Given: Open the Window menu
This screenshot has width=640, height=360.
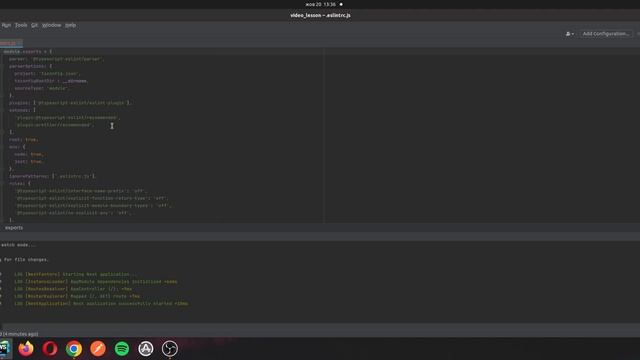Looking at the screenshot, I should coord(51,25).
